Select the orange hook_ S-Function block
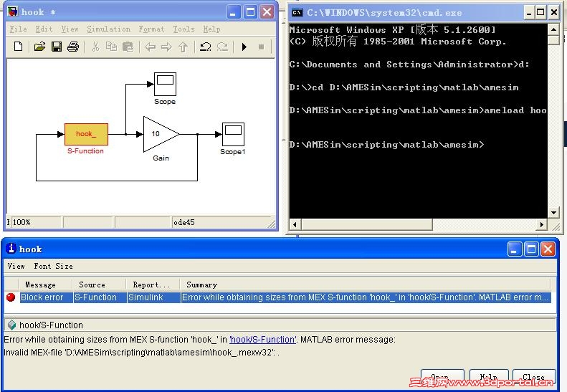Screen dimensions: 567x392 point(86,134)
